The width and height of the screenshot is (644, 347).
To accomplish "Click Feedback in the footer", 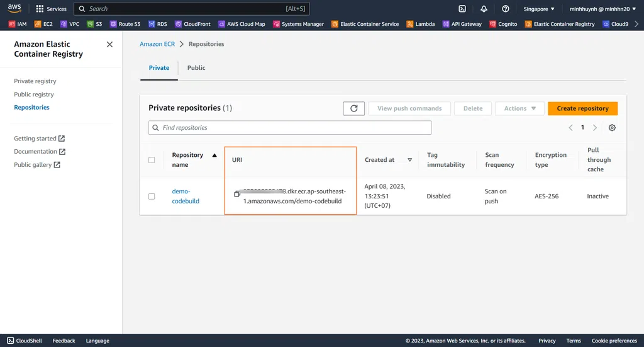I will click(64, 341).
